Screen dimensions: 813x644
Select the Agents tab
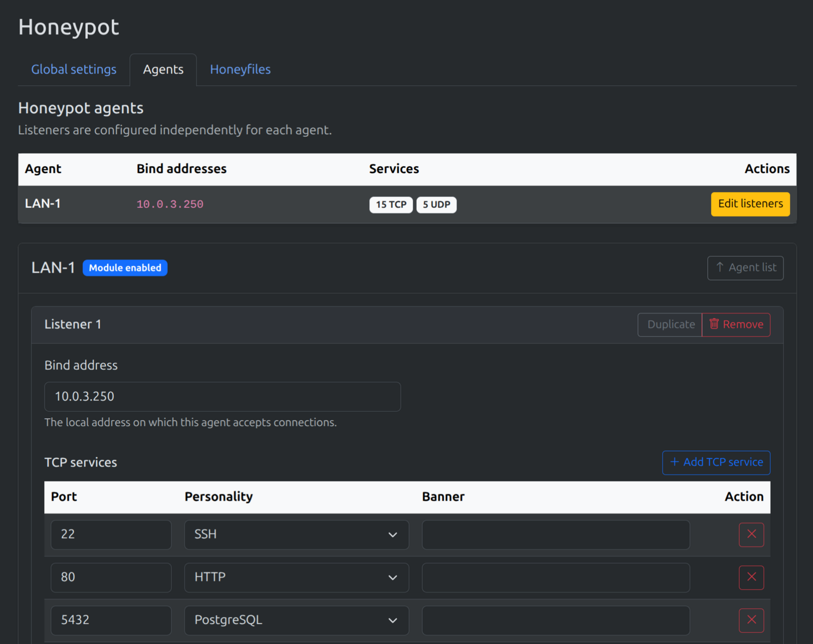[x=163, y=69]
